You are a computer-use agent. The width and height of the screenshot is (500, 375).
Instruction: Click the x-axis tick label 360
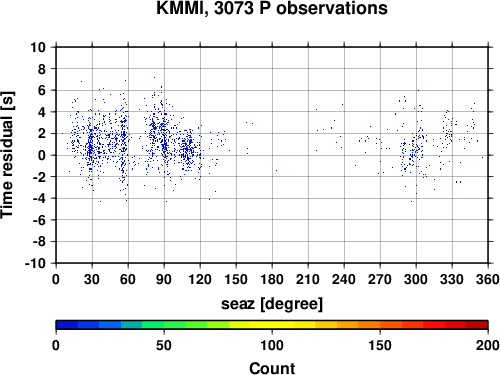click(x=488, y=279)
